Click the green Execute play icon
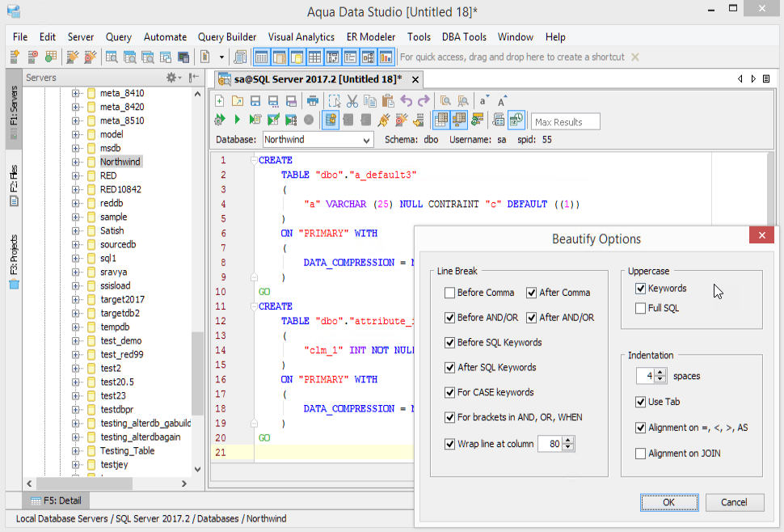 coord(237,120)
